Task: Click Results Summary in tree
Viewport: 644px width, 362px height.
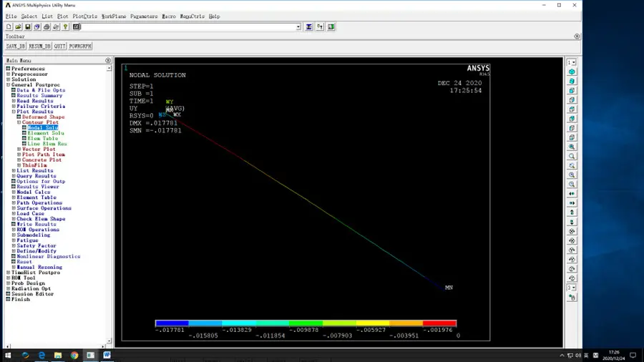Action: 39,96
